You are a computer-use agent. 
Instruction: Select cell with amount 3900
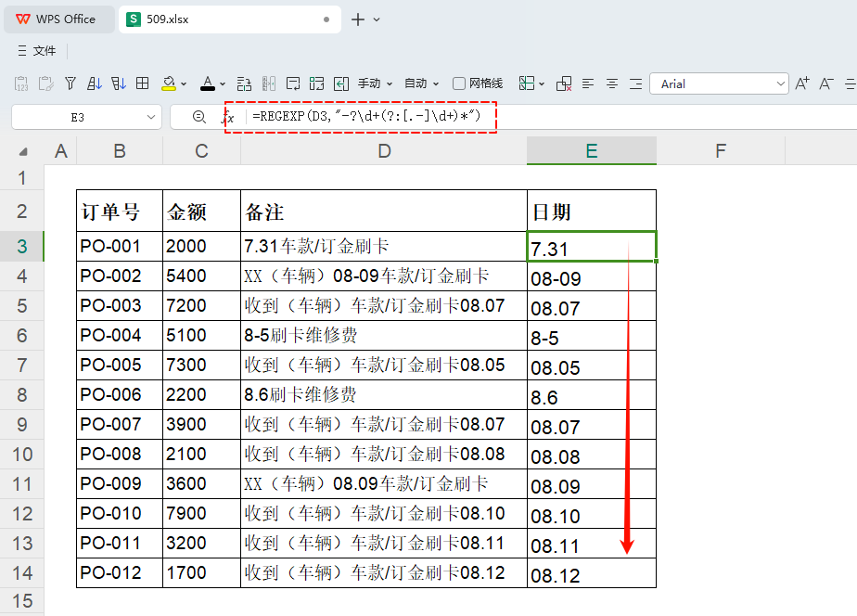point(201,425)
